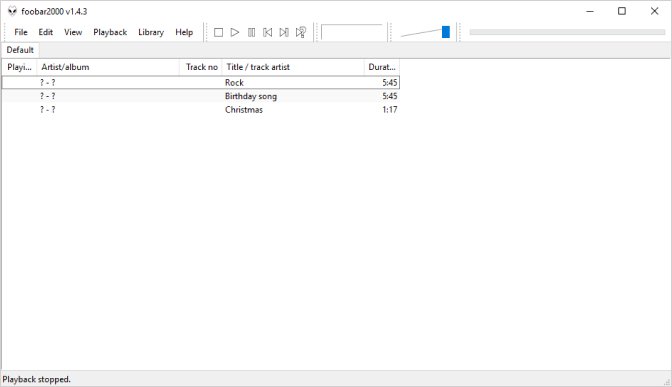Select the Christmas track in the playlist

(x=201, y=110)
